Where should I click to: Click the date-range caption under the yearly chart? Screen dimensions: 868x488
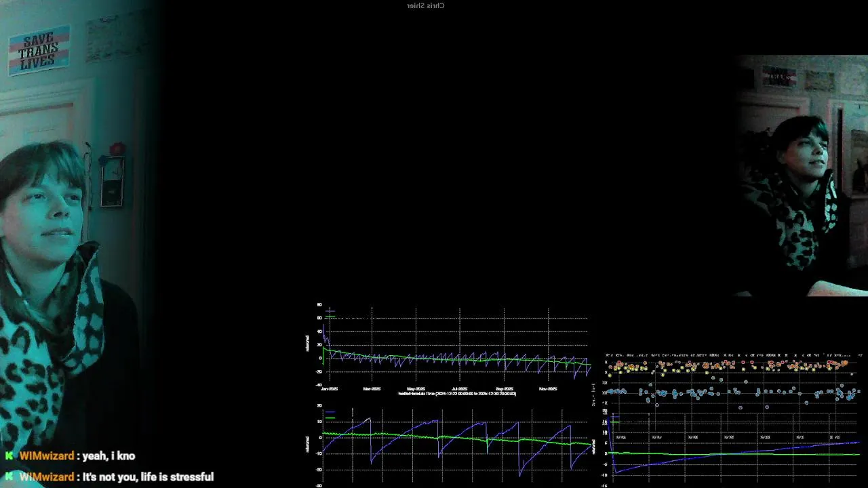click(x=457, y=394)
